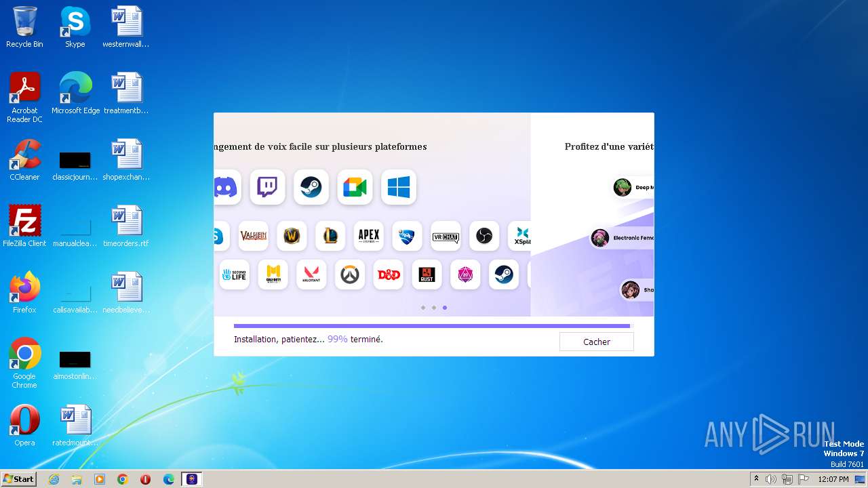Click the League of Legends icon
The height and width of the screenshot is (488, 868).
330,236
